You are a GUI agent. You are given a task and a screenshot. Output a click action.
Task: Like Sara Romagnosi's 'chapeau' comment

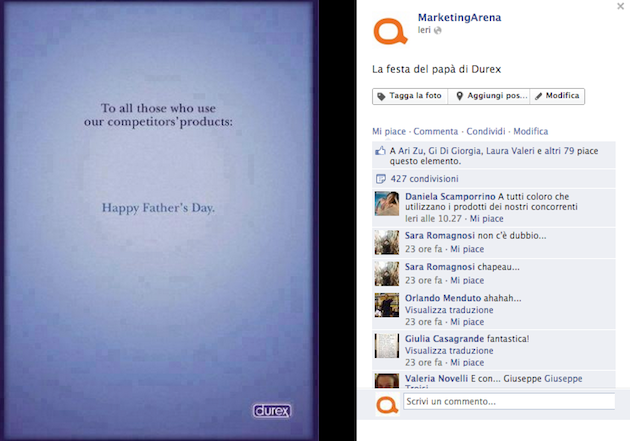point(467,281)
